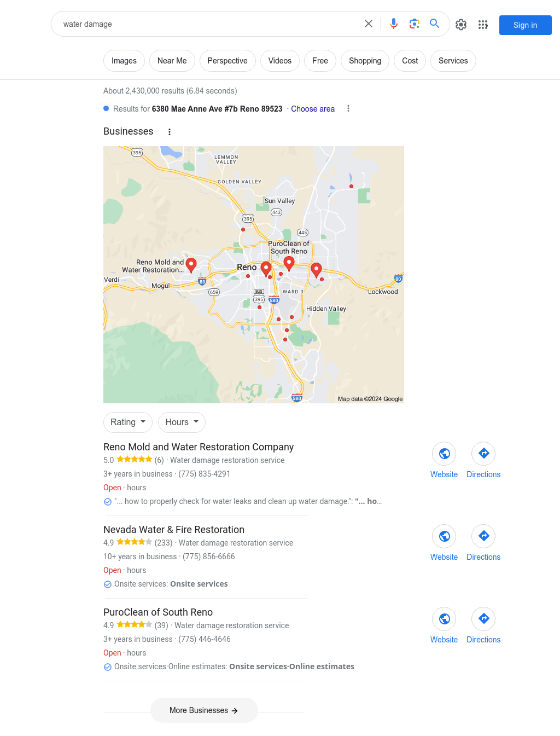Screen dimensions: 560x736
Task: Open location options menu beside Choose area
Action: (348, 109)
